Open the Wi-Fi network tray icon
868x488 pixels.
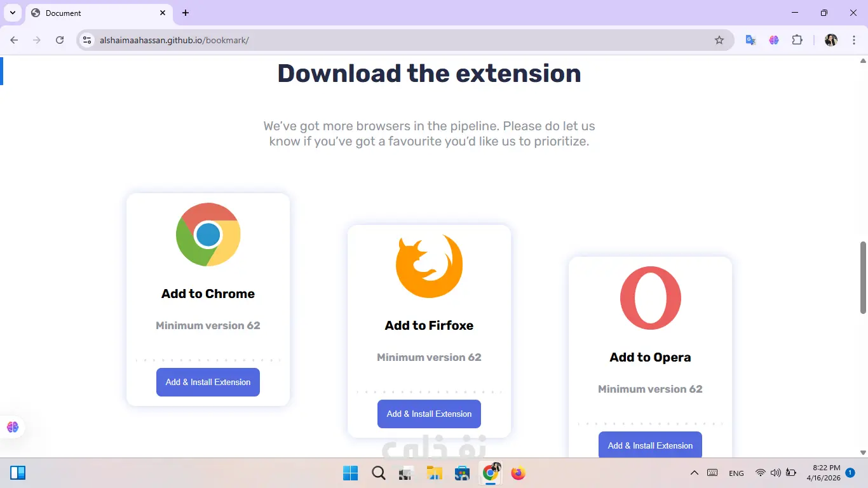pyautogui.click(x=760, y=473)
